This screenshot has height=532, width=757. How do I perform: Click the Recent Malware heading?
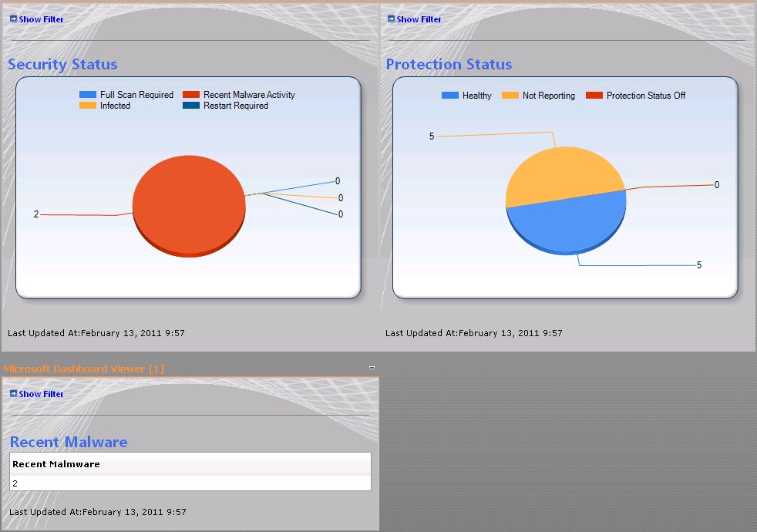click(x=68, y=442)
